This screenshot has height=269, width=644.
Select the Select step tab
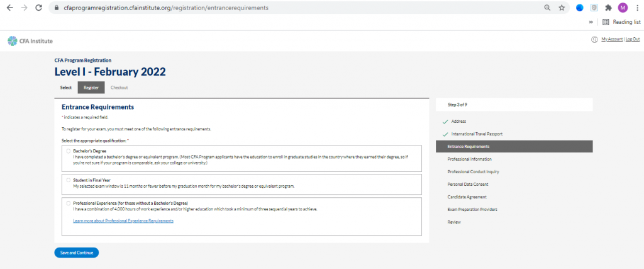click(65, 88)
